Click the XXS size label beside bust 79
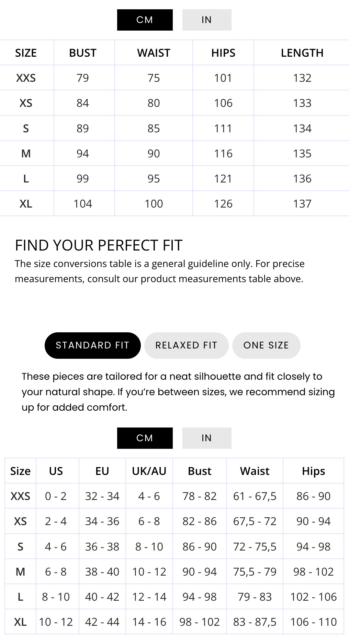349x644 pixels. [26, 78]
